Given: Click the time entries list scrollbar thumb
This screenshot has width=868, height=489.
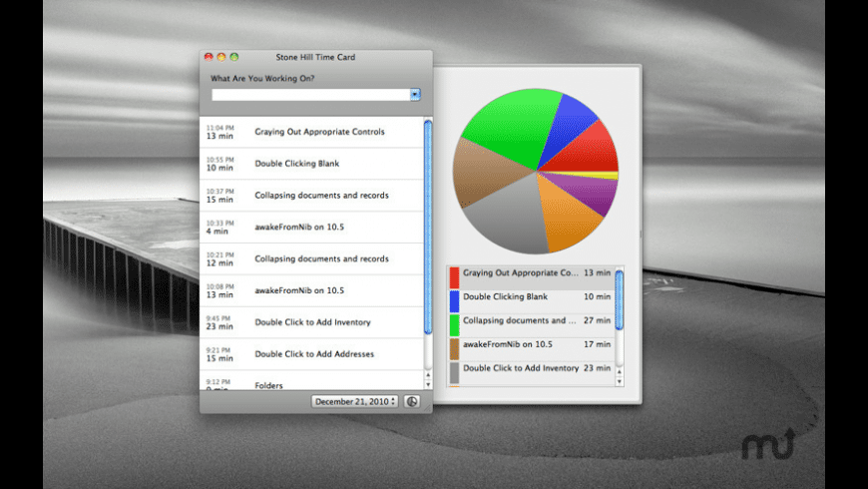Looking at the screenshot, I should pos(428,228).
